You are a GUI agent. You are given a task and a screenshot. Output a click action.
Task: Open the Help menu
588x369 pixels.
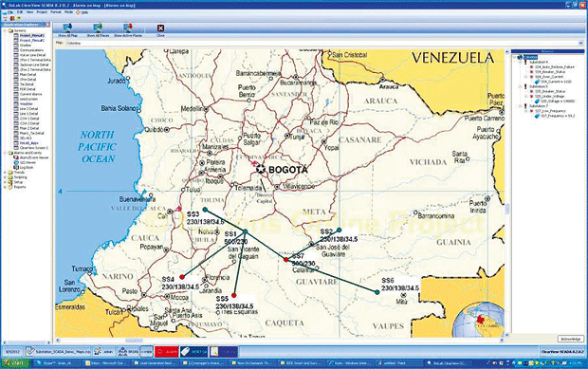(83, 12)
